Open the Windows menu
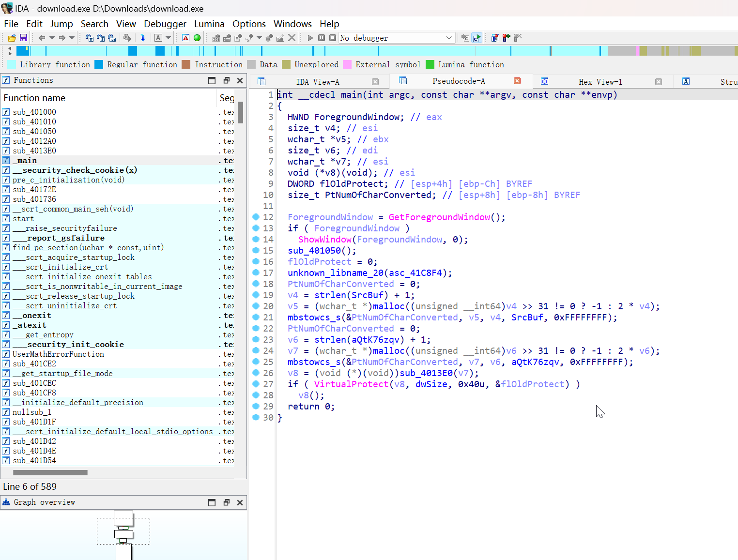This screenshot has height=560, width=738. tap(292, 24)
